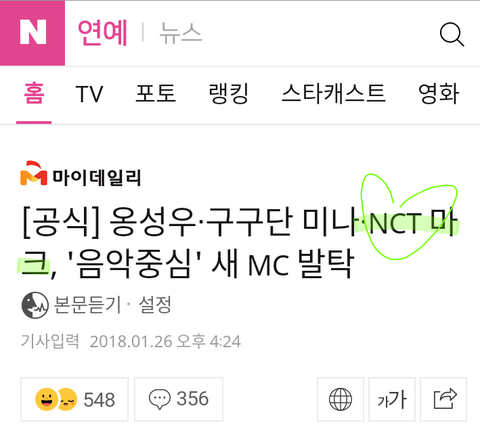The image size is (480, 442).
Task: Click the pink Naver N logo
Action: [32, 33]
